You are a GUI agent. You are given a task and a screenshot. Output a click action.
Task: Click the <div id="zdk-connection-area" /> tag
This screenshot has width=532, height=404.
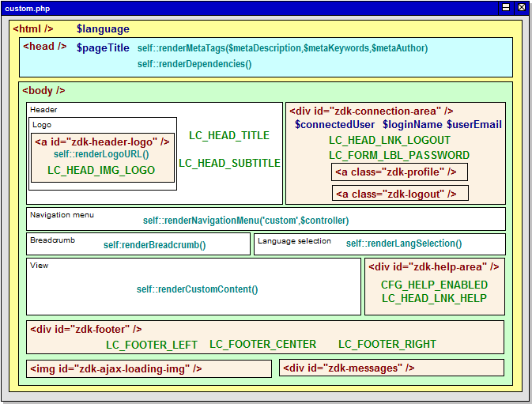(x=372, y=111)
